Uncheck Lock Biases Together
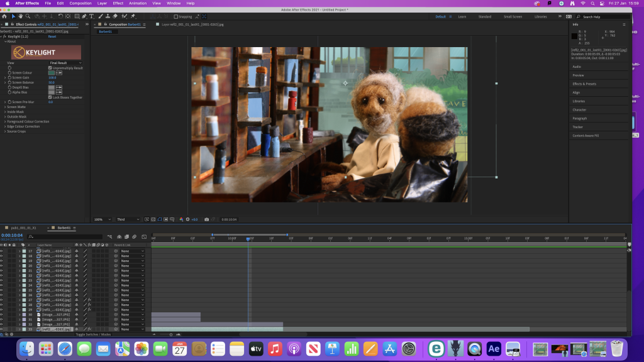The height and width of the screenshot is (362, 644). pos(50,97)
